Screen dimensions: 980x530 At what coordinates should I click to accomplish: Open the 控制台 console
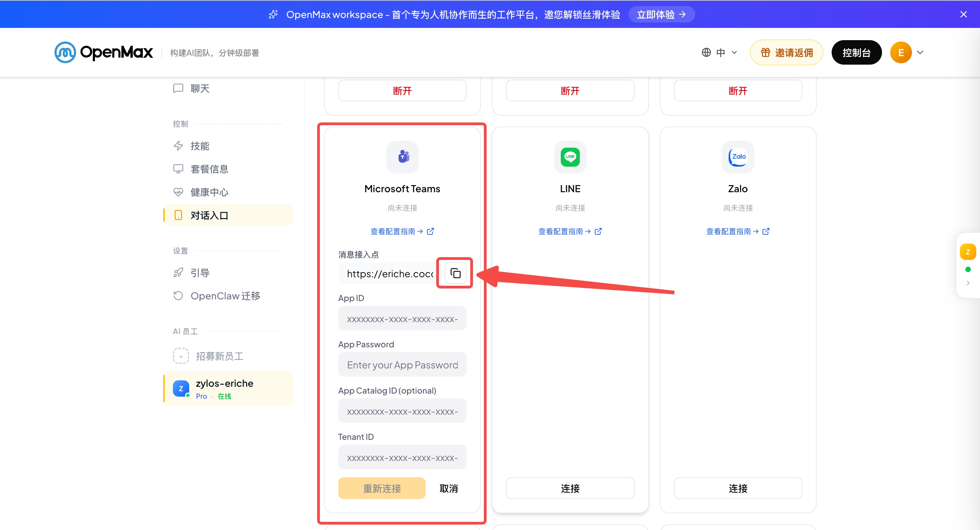pos(856,52)
